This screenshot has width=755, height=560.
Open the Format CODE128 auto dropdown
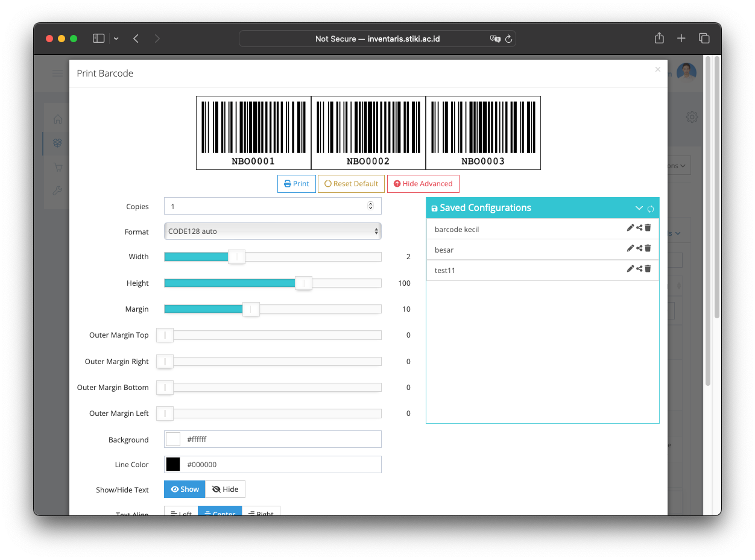coord(273,231)
